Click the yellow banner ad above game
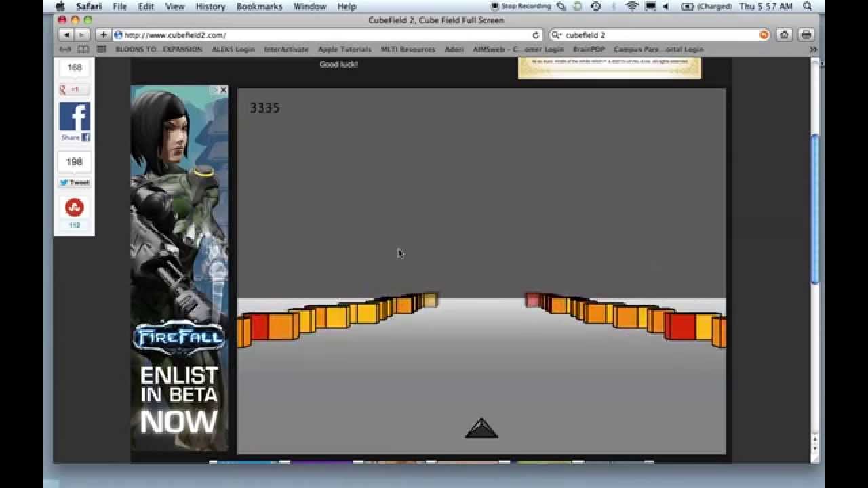The image size is (868, 488). click(610, 67)
